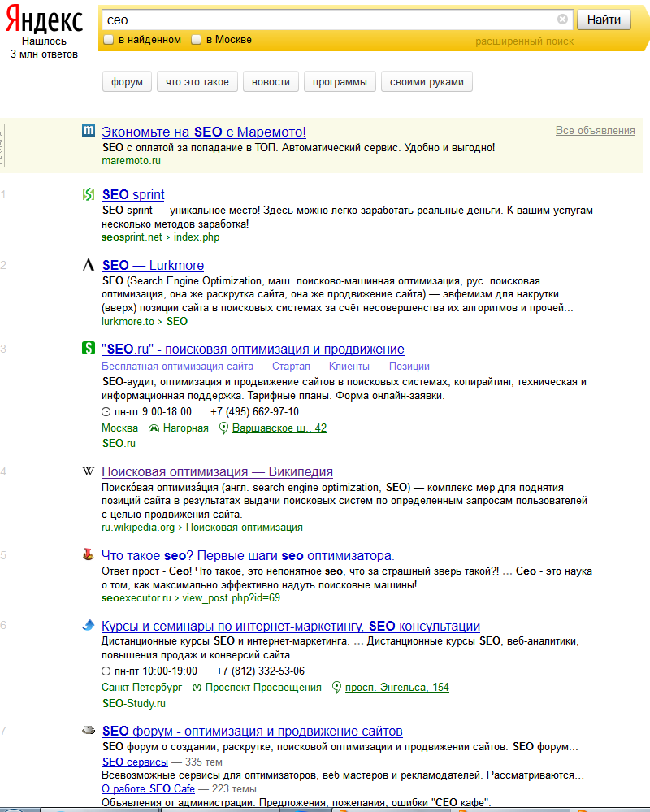650x812 pixels.
Task: Click the clock icon beside пн-пт 9:00-18:00
Action: point(106,412)
